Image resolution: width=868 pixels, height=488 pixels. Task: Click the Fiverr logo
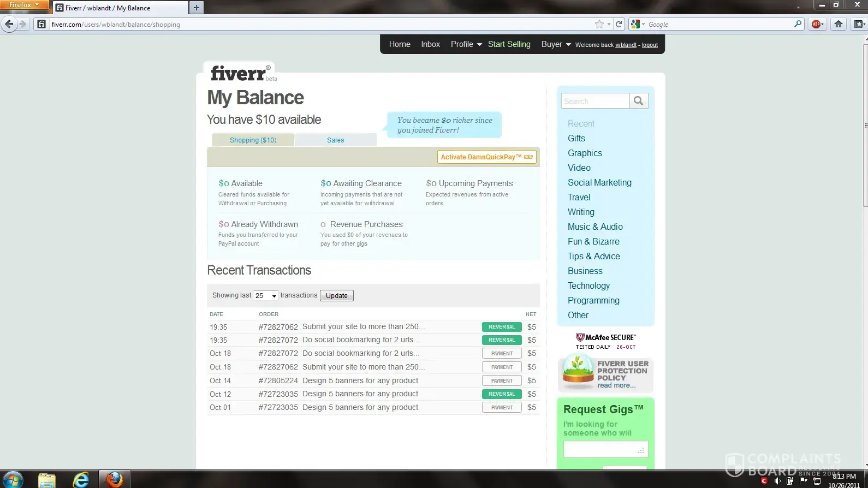pos(239,73)
